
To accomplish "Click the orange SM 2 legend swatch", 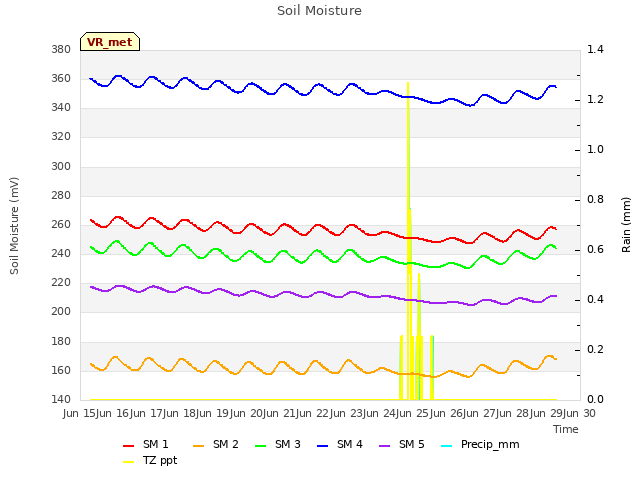I will [x=199, y=446].
